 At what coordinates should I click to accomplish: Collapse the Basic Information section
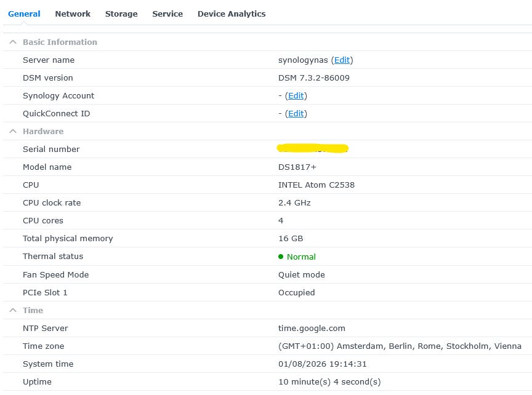(x=13, y=42)
